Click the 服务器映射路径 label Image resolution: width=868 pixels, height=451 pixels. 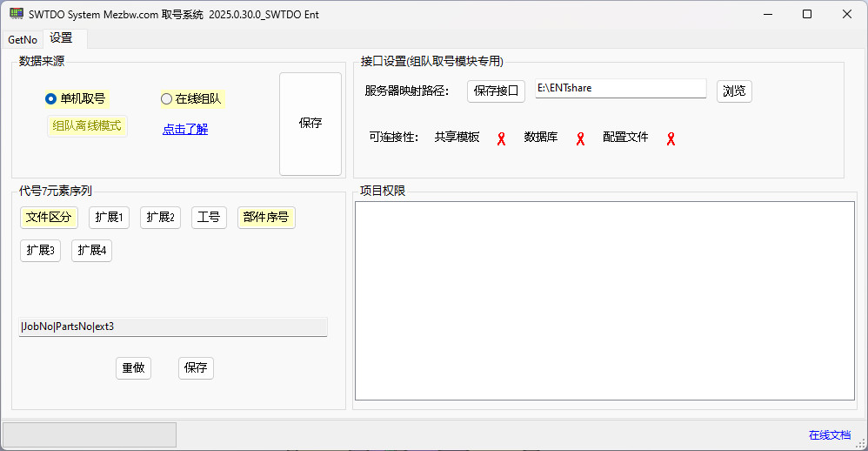pyautogui.click(x=406, y=91)
